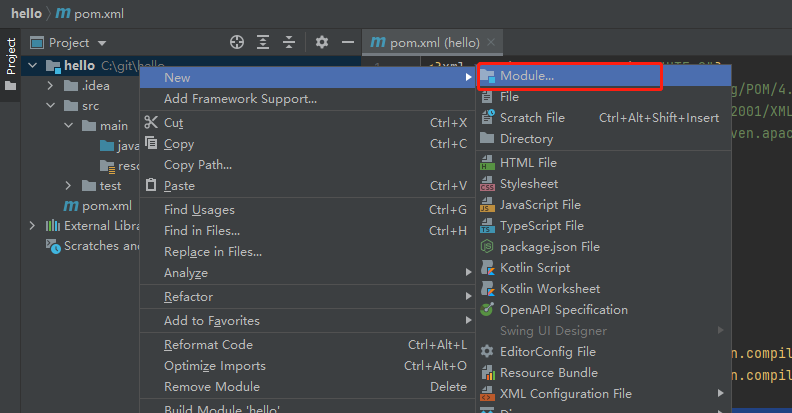Click the External Libraries icon
The height and width of the screenshot is (413, 792).
click(x=53, y=226)
